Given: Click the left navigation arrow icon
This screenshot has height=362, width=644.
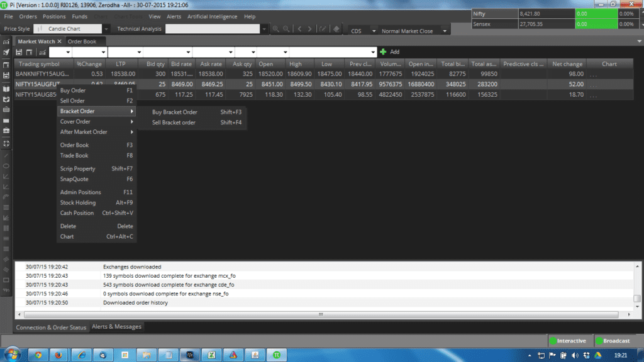Looking at the screenshot, I should click(299, 28).
